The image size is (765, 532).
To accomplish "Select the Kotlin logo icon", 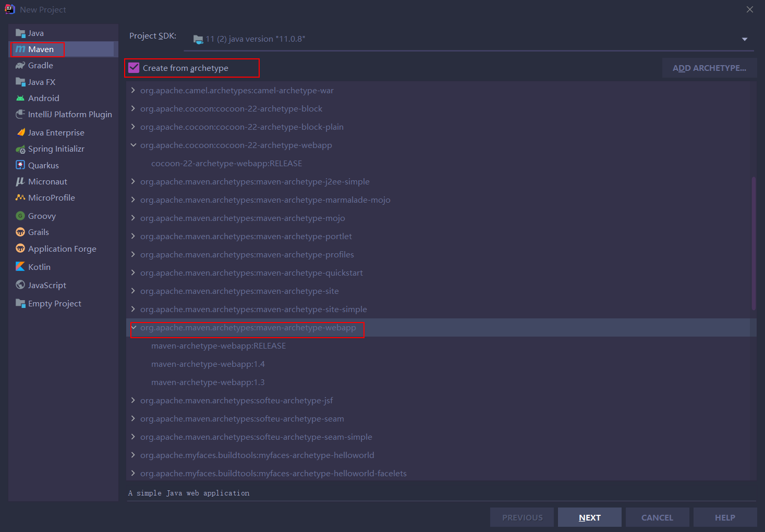I will [x=20, y=267].
